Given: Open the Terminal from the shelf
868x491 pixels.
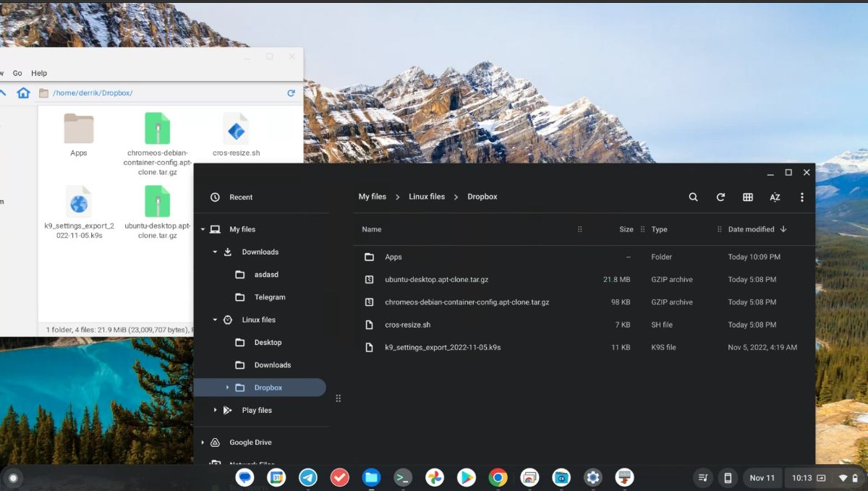Looking at the screenshot, I should (403, 477).
